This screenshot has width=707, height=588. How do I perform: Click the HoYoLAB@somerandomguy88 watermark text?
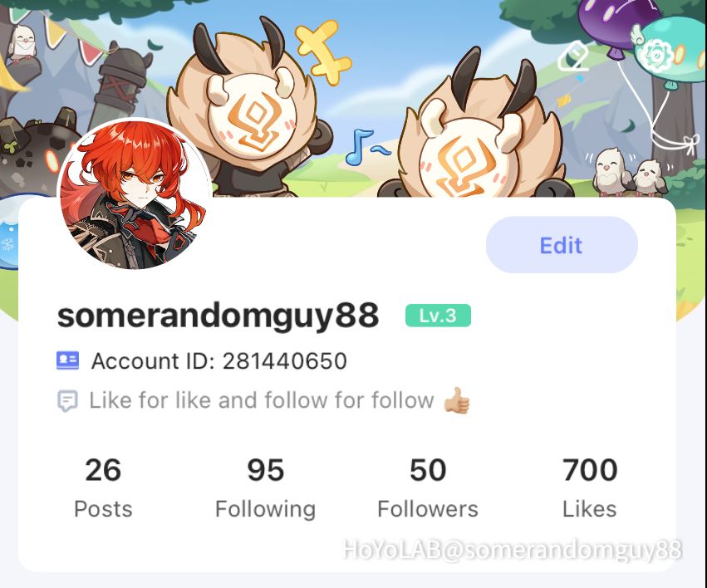tap(513, 550)
